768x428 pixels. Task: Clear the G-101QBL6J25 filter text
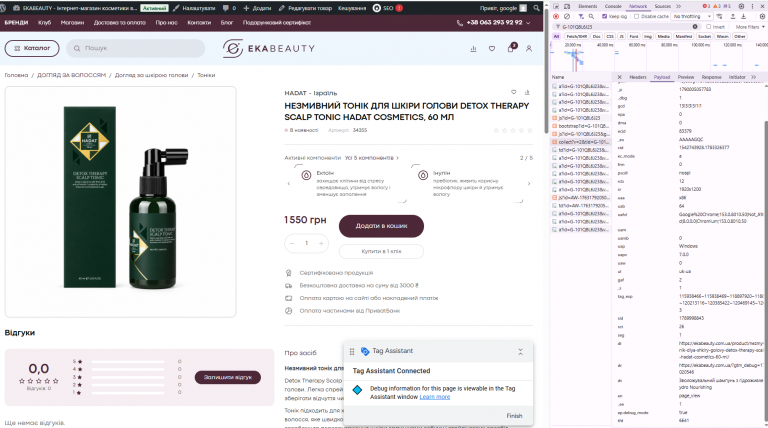click(x=695, y=26)
